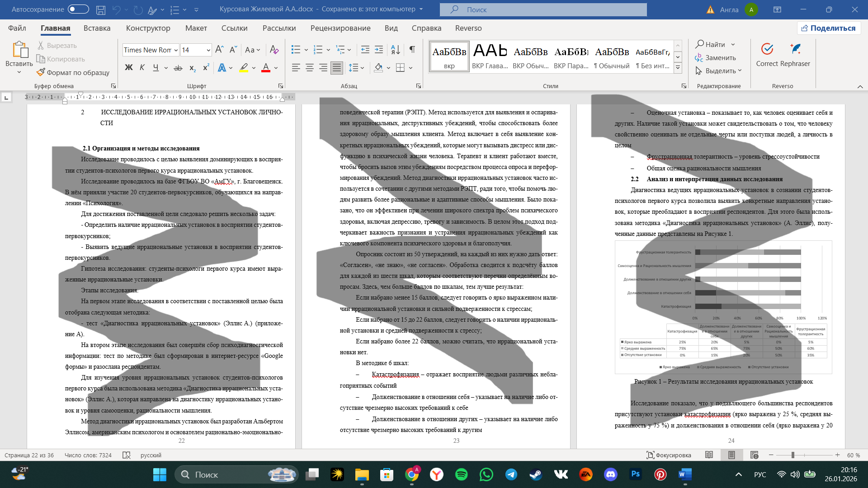Click the Поделиться share button

coord(828,28)
